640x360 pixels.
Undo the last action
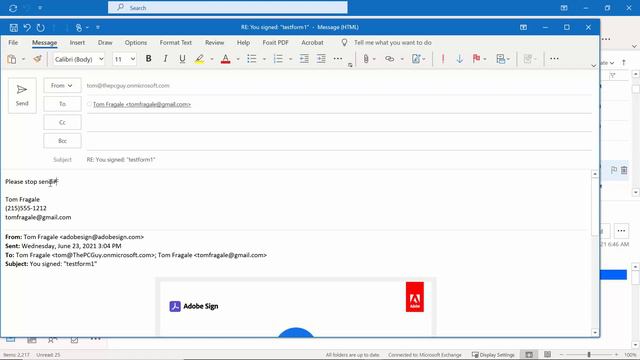[27, 27]
